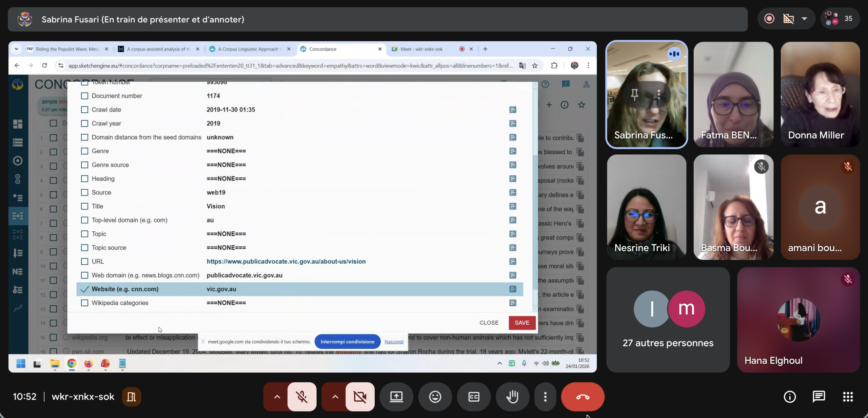Screen dimensions: 868x418
Task: Click Interrompi condivisione button
Action: click(347, 342)
